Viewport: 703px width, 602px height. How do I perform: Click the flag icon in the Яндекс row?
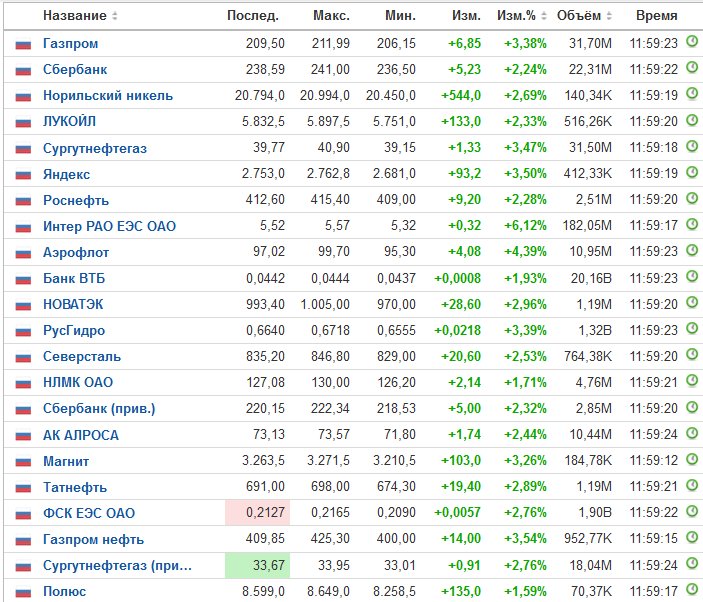click(23, 175)
